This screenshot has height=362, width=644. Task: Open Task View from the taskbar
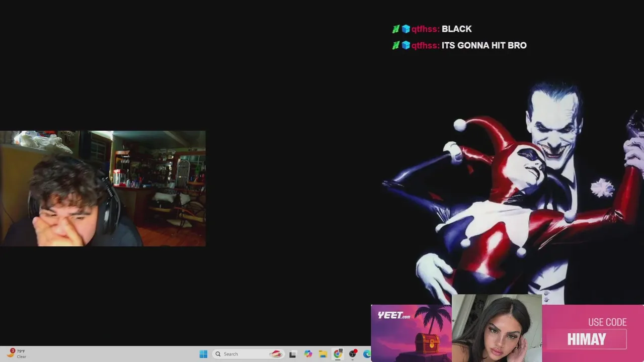click(x=293, y=354)
